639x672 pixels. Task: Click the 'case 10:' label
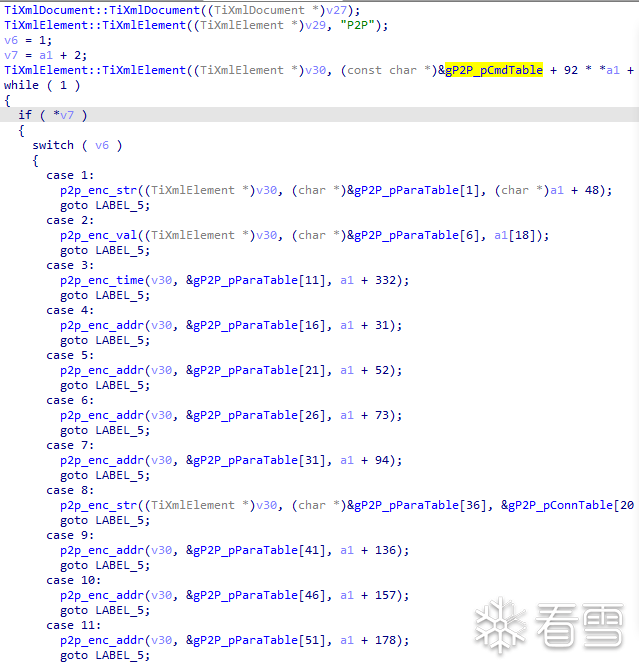point(73,580)
